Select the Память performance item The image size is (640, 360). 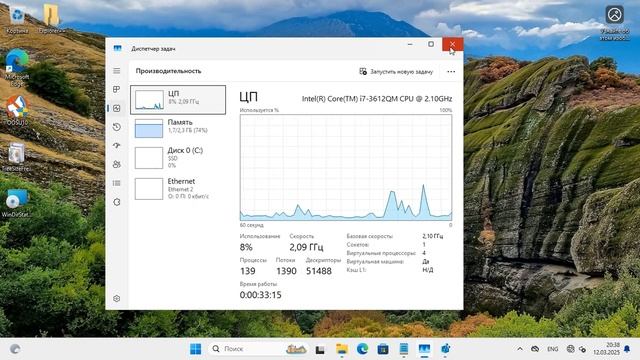tap(178, 128)
